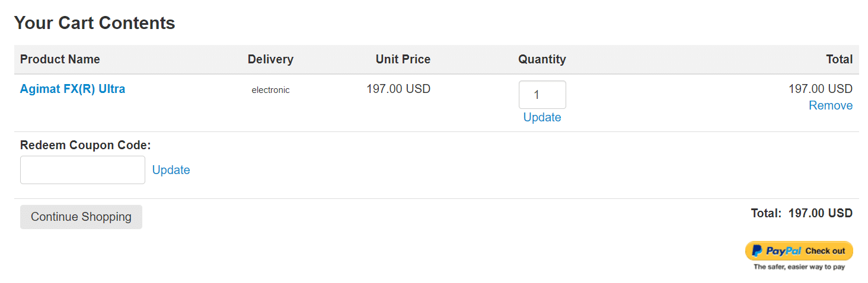Click the Continue Shopping button
This screenshot has width=868, height=283.
tap(81, 217)
